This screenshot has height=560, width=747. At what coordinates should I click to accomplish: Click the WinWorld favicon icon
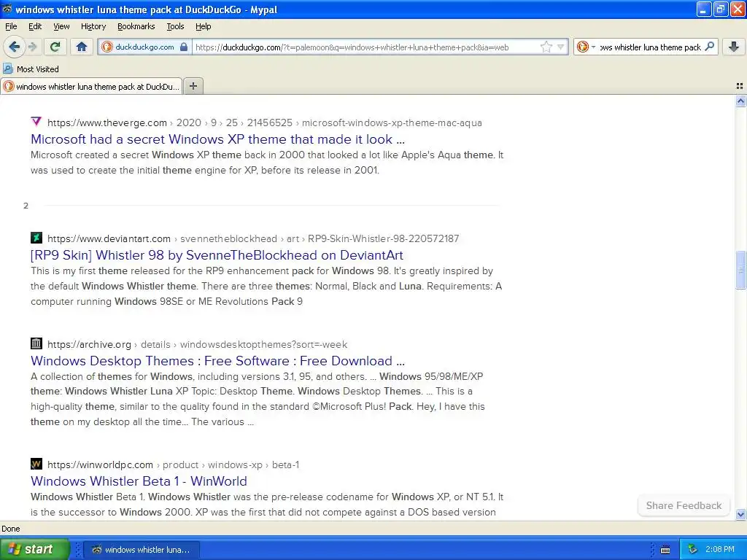point(36,464)
